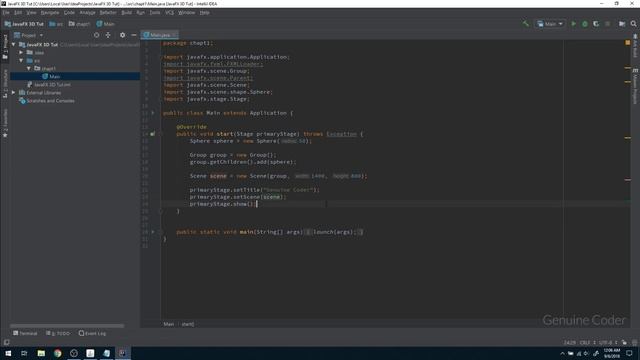This screenshot has height=360, width=640.
Task: Switch to IntelliJ IDEA taskbar icon
Action: click(x=122, y=353)
